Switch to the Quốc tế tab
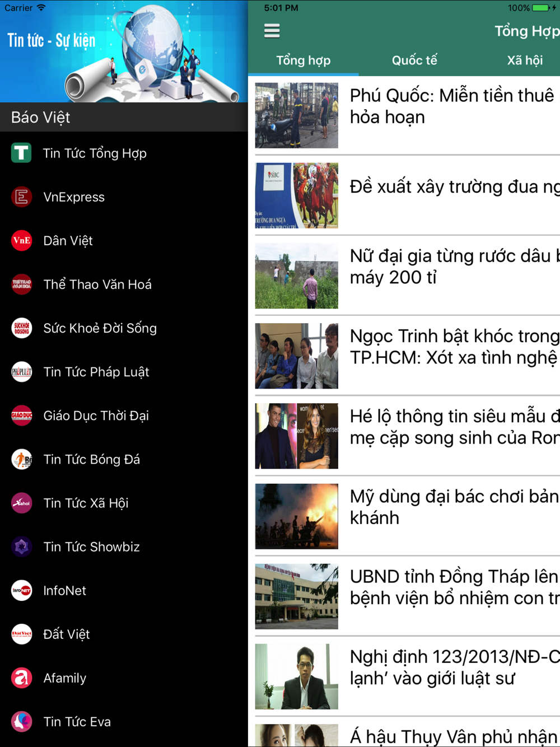The image size is (560, 747). (x=414, y=60)
